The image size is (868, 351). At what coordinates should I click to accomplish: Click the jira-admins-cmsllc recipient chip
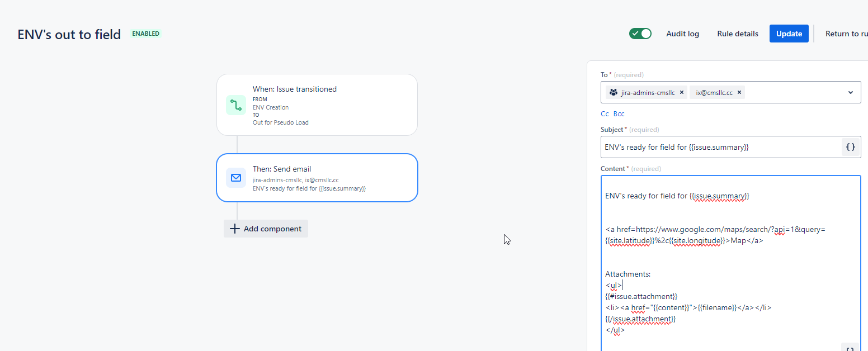pyautogui.click(x=646, y=93)
